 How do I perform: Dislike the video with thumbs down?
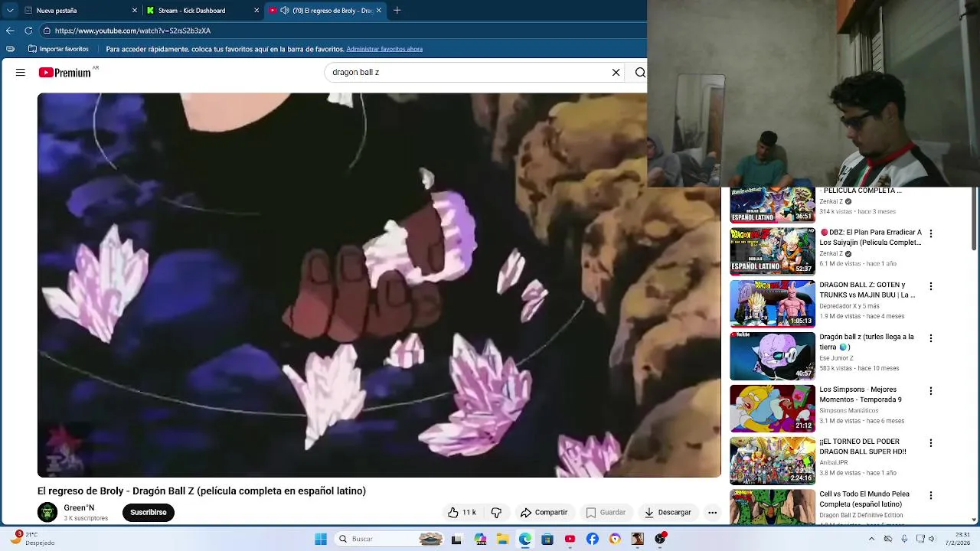tap(496, 513)
